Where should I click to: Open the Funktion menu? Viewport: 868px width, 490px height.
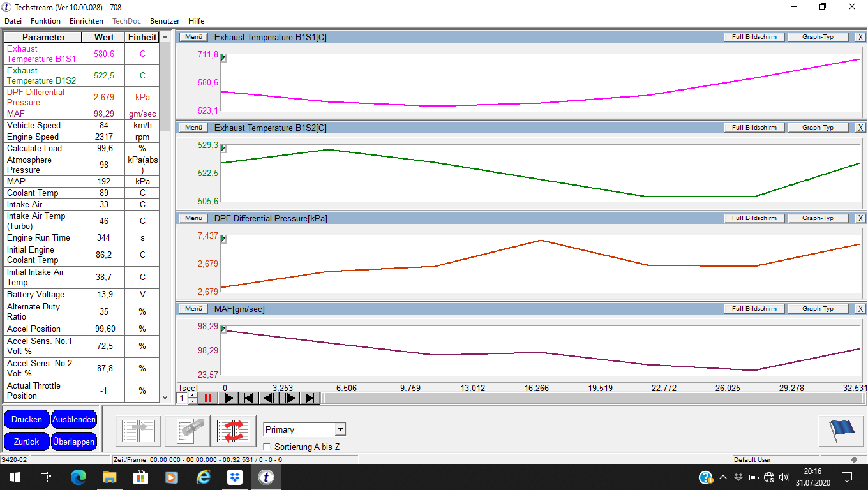[x=45, y=21]
